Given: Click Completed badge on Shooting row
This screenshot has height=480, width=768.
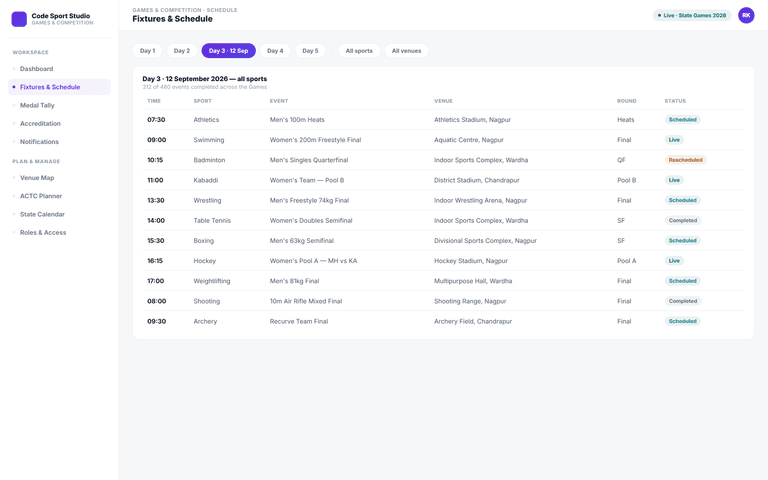Looking at the screenshot, I should coord(683,301).
